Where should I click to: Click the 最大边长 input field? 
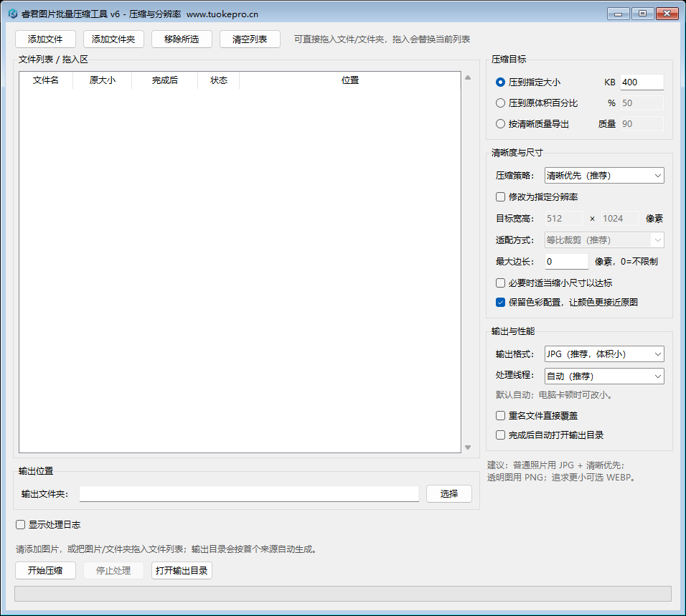pos(567,262)
